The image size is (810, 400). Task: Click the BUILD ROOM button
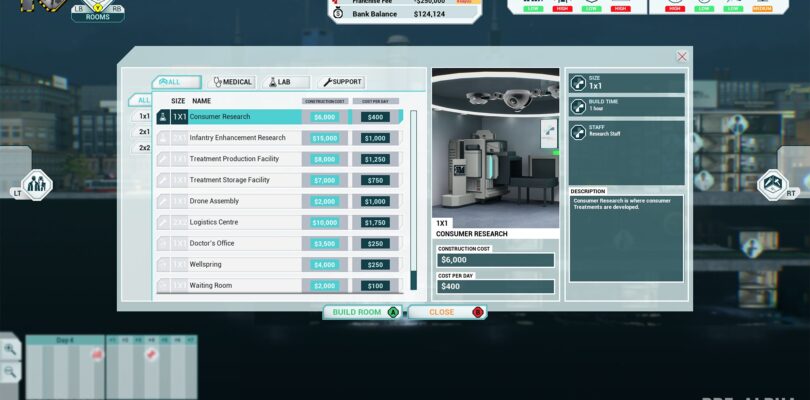click(363, 312)
